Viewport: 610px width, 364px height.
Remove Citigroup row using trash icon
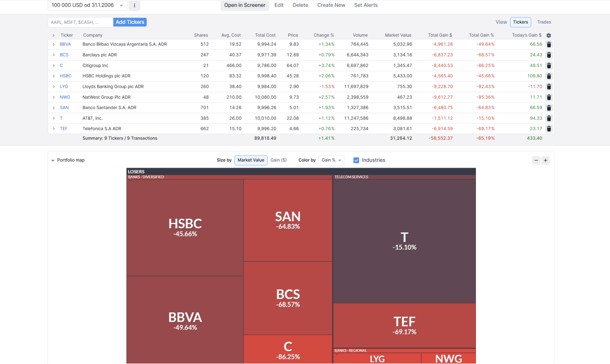coord(549,66)
